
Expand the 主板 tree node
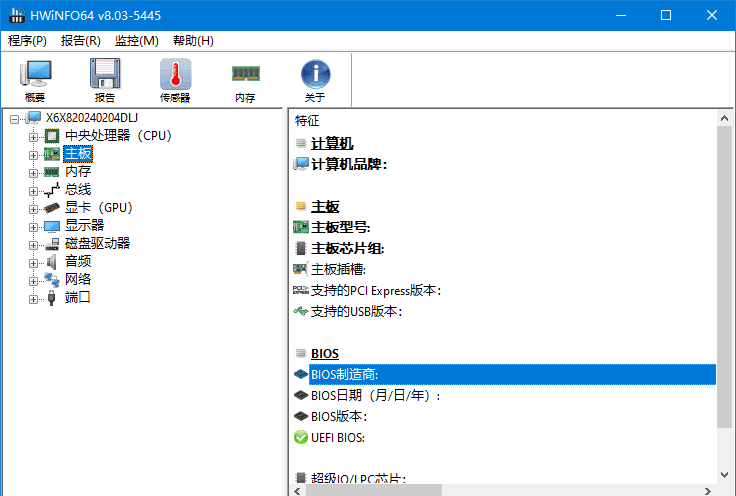(x=33, y=155)
